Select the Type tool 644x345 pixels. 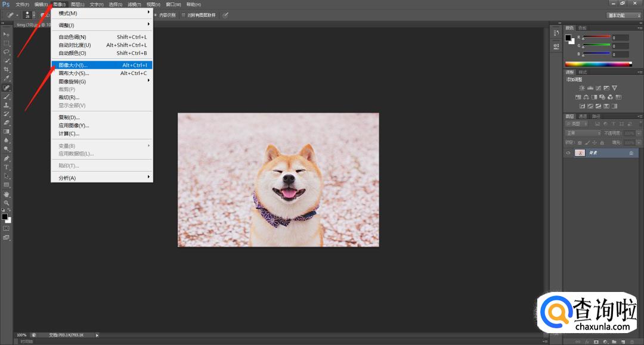(x=7, y=167)
